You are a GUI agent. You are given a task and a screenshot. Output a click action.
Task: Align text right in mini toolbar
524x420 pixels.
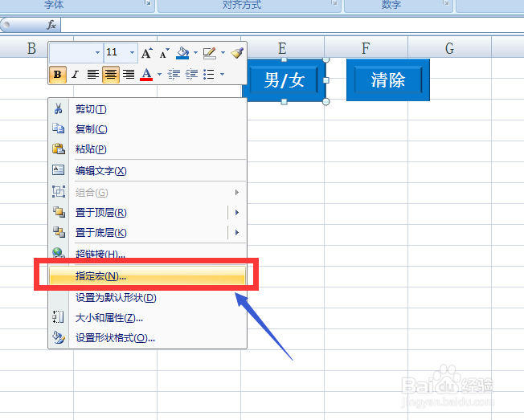[x=129, y=74]
